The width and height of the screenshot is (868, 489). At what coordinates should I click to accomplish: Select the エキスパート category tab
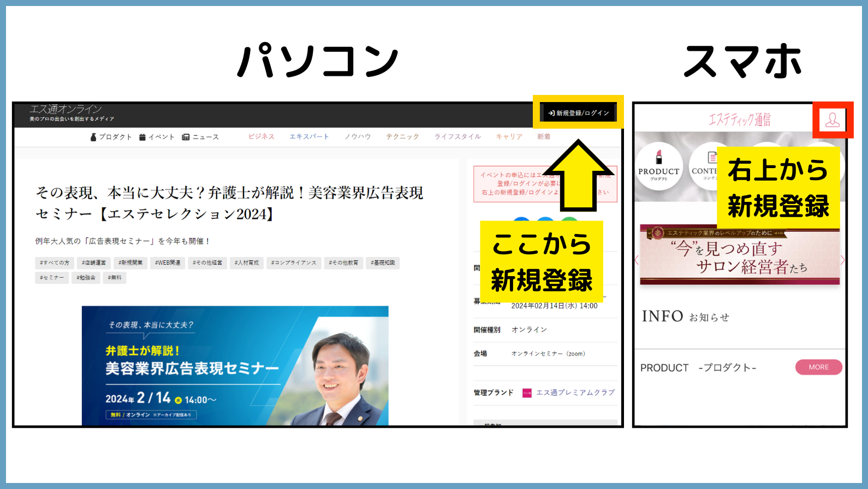[309, 136]
